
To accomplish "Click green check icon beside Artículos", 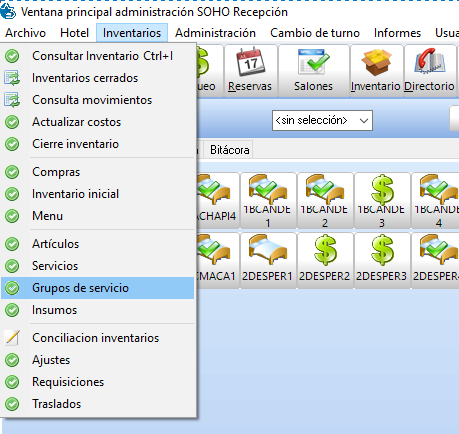I will (12, 244).
